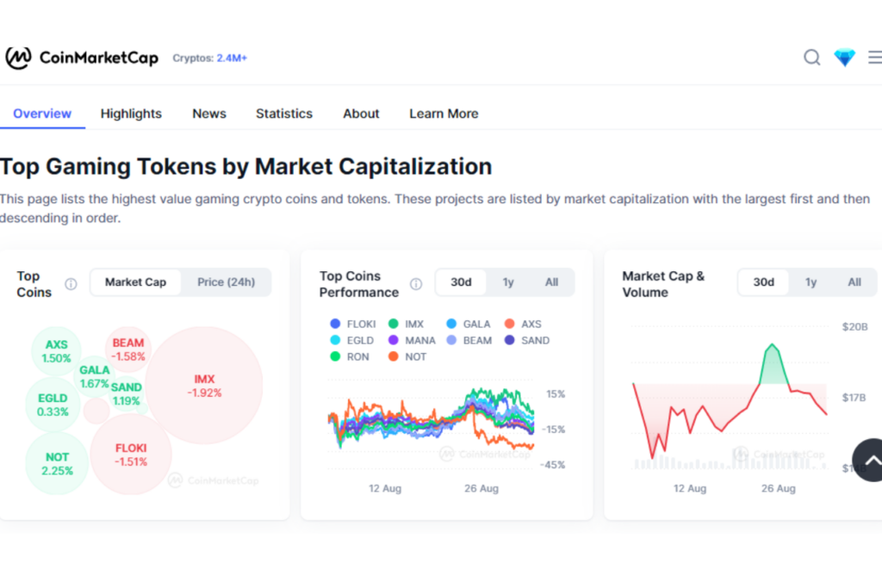Open the search magnifier icon
The height and width of the screenshot is (588, 882).
(x=811, y=58)
